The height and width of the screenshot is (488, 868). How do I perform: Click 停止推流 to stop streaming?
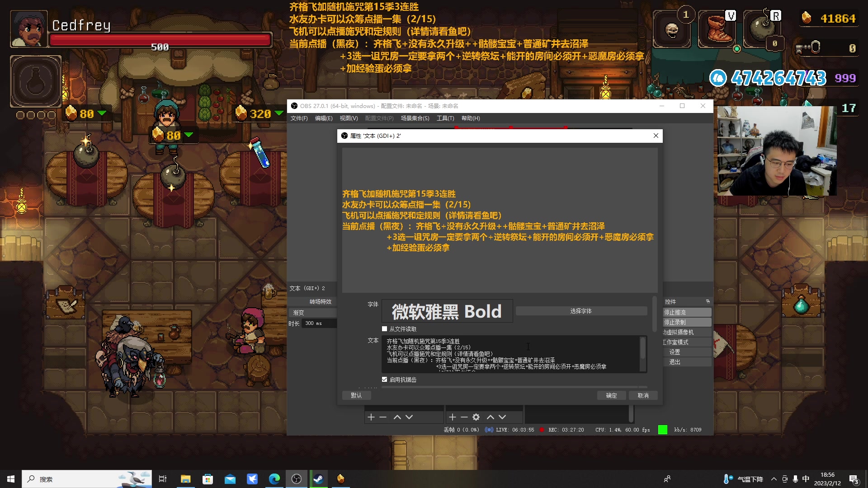point(687,313)
